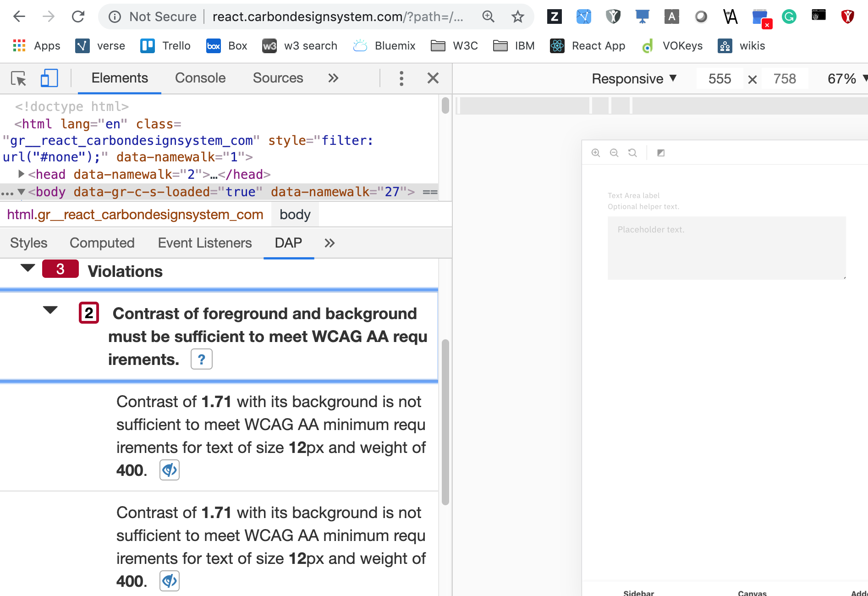Select the Inspect element cursor tool
868x596 pixels.
pos(19,78)
